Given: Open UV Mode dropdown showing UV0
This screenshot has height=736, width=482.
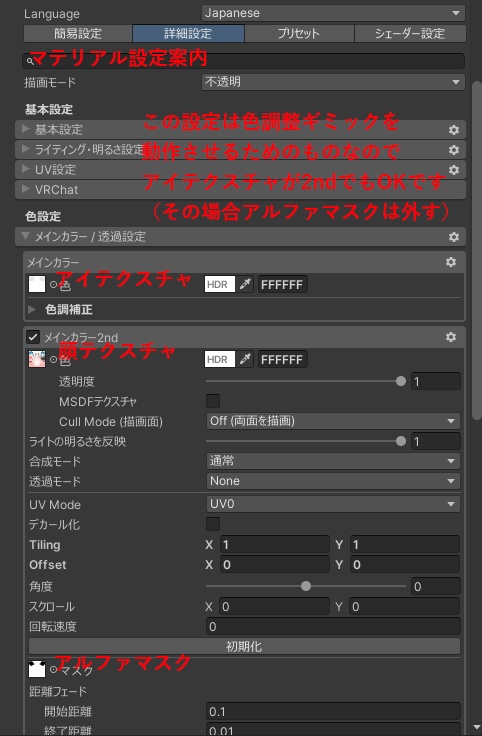Looking at the screenshot, I should 333,504.
